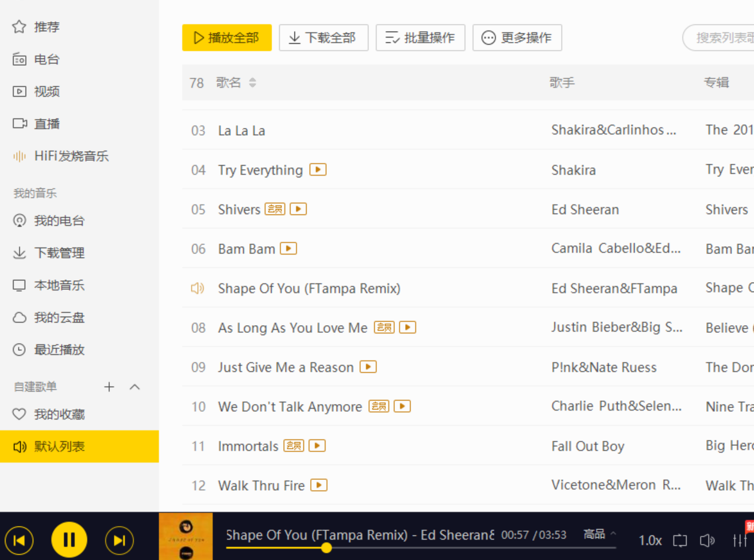Go to 我的收藏 in sidebar
This screenshot has height=560, width=754.
point(59,414)
